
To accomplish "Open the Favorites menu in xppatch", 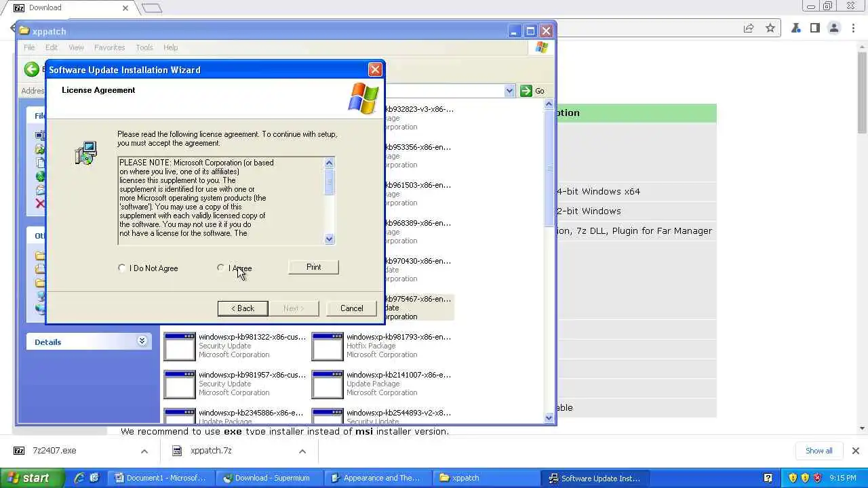I will point(109,47).
